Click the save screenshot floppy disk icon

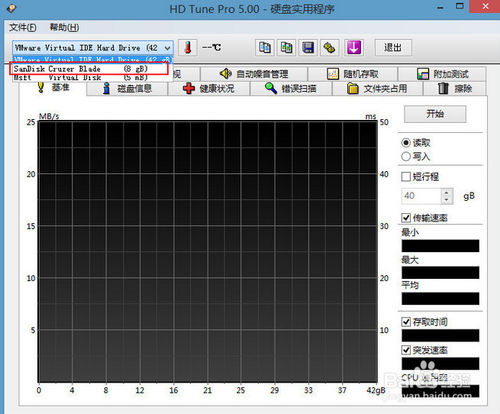[x=308, y=48]
